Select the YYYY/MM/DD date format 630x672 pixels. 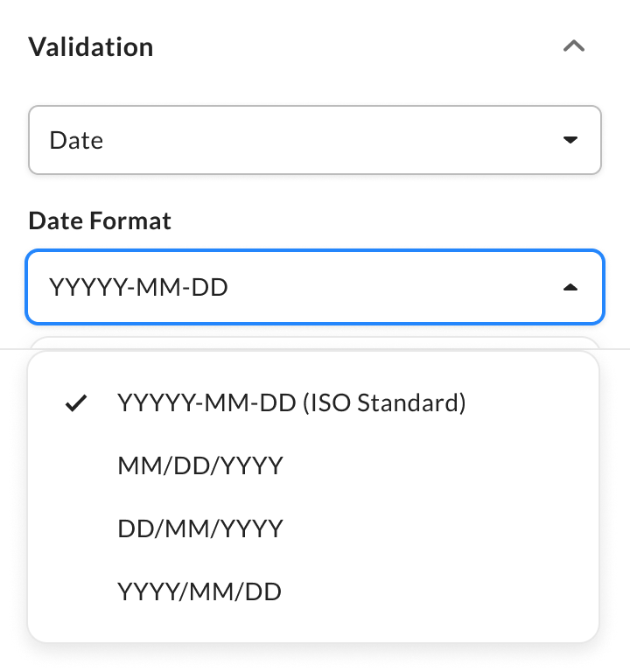[199, 591]
